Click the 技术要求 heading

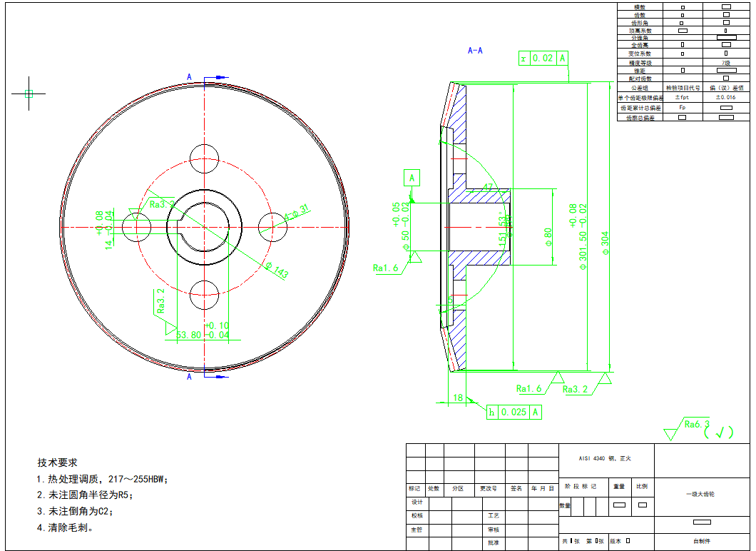[x=58, y=462]
